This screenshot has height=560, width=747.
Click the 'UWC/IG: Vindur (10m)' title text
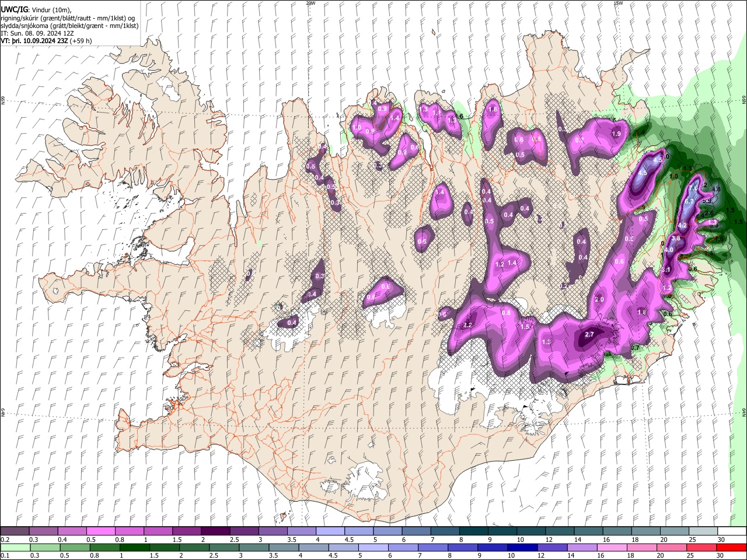point(36,9)
